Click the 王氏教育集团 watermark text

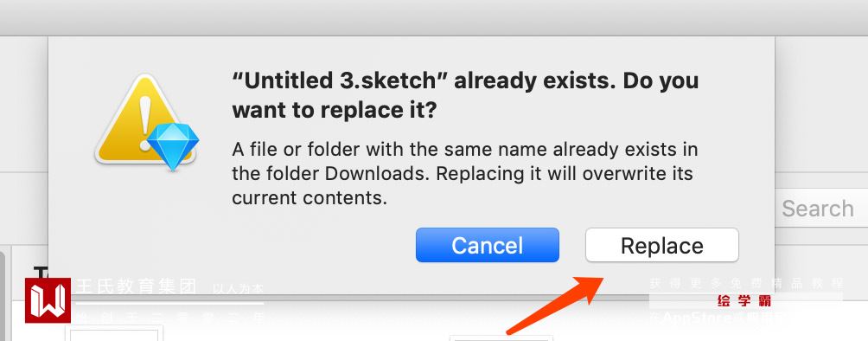coord(136,287)
